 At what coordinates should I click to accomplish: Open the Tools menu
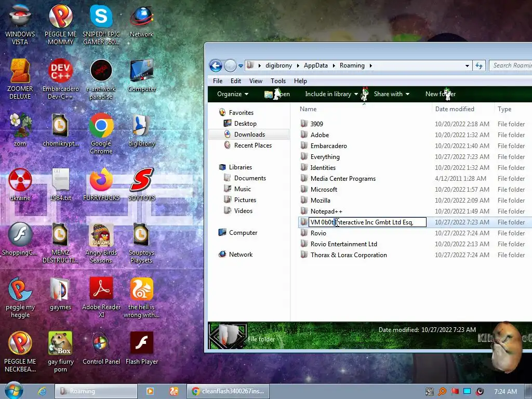coord(278,81)
